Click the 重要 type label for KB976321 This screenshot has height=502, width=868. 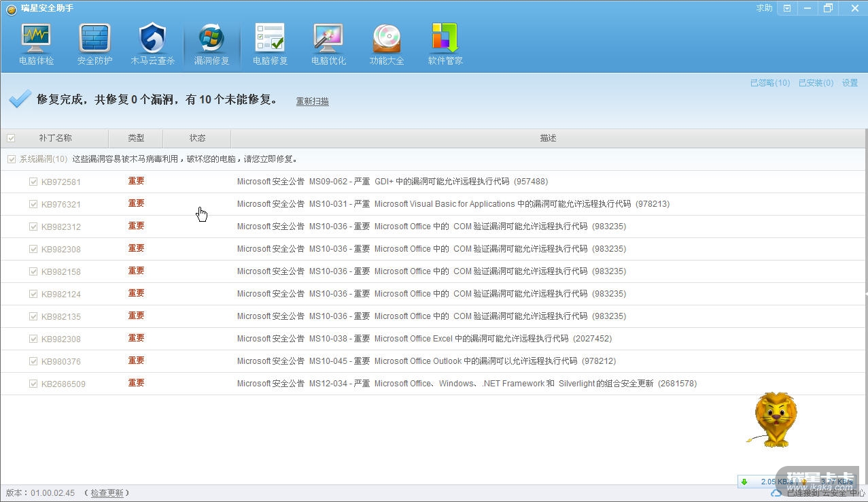coord(136,203)
